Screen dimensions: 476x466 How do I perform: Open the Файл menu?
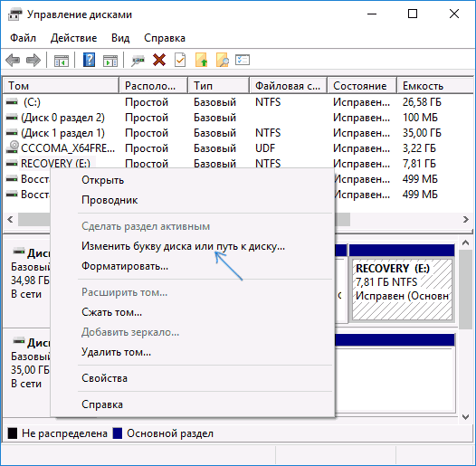coord(23,38)
